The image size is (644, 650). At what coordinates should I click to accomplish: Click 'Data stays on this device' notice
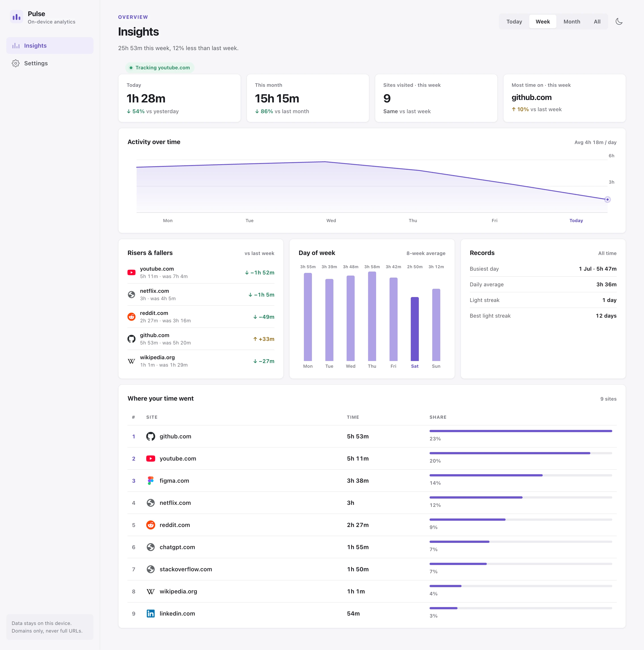click(x=50, y=627)
